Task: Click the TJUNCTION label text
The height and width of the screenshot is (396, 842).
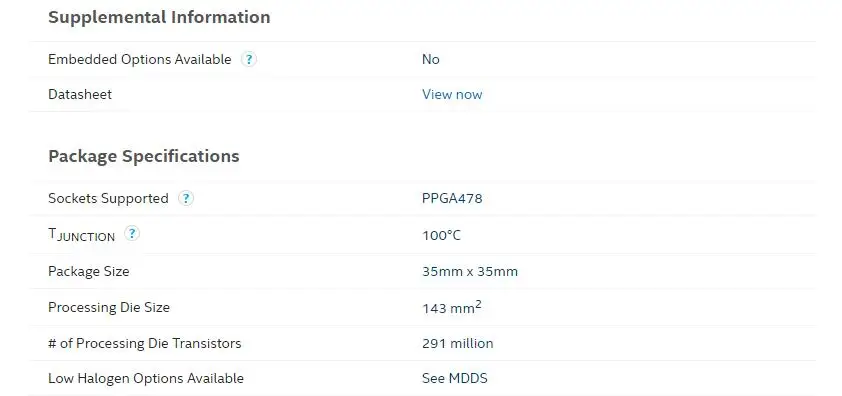Action: coord(82,235)
